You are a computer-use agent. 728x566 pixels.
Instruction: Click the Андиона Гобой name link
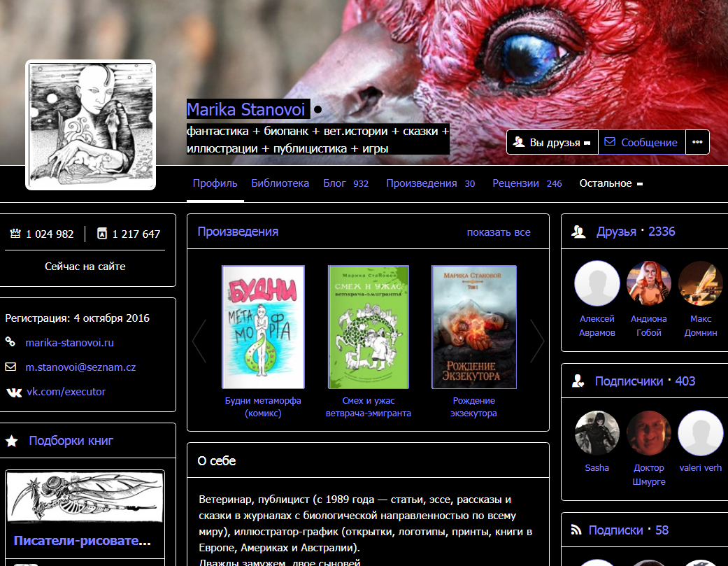[648, 325]
